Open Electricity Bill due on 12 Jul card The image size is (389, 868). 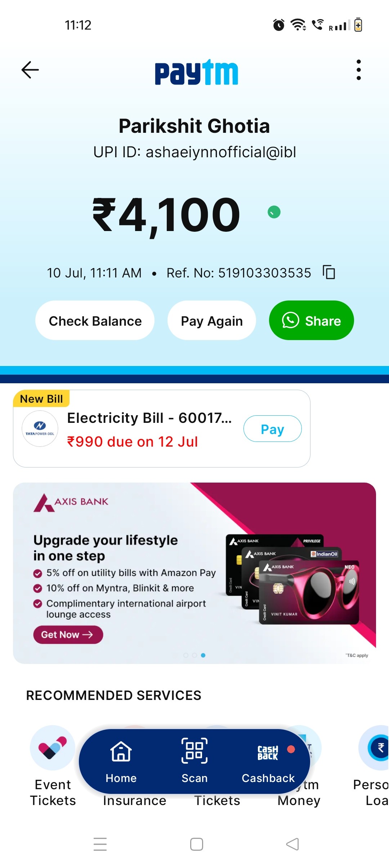pyautogui.click(x=162, y=429)
